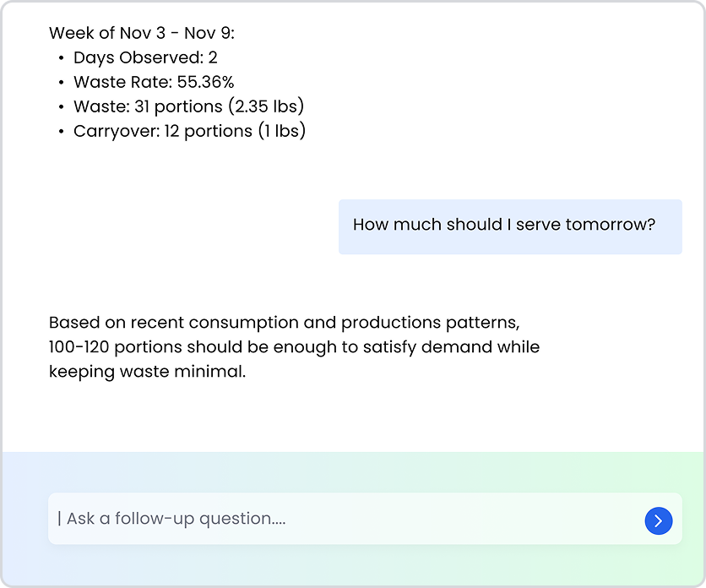Click the text cursor at the input start

(58, 519)
